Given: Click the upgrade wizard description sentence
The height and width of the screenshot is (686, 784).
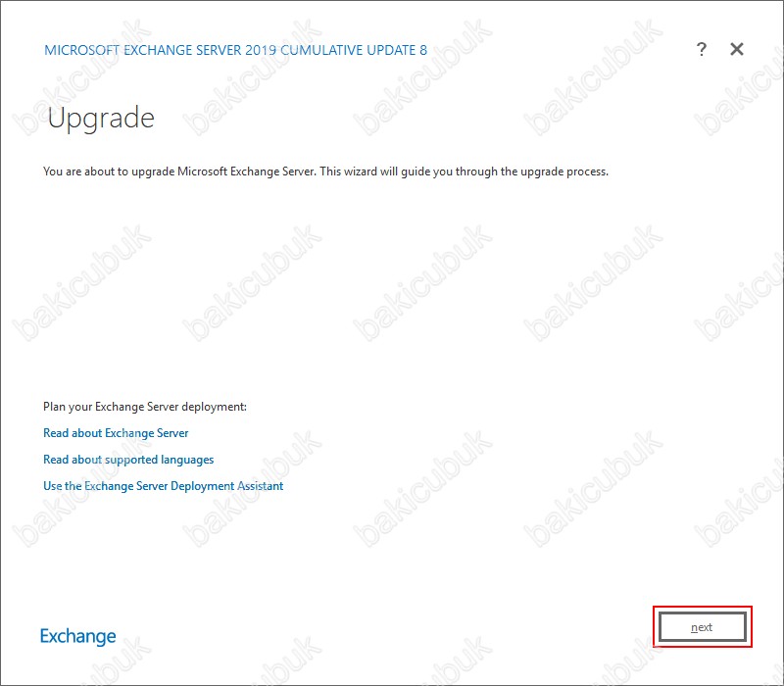Looking at the screenshot, I should click(325, 171).
